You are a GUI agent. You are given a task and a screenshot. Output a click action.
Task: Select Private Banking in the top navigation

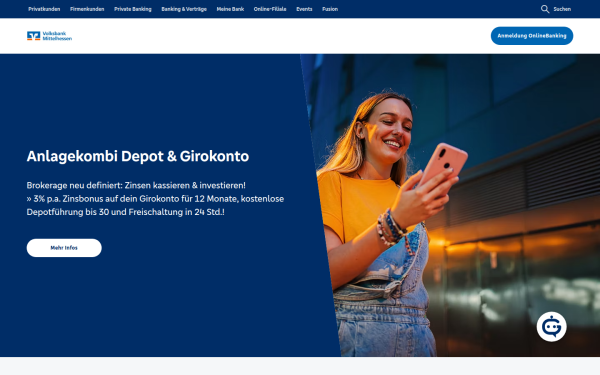(133, 9)
